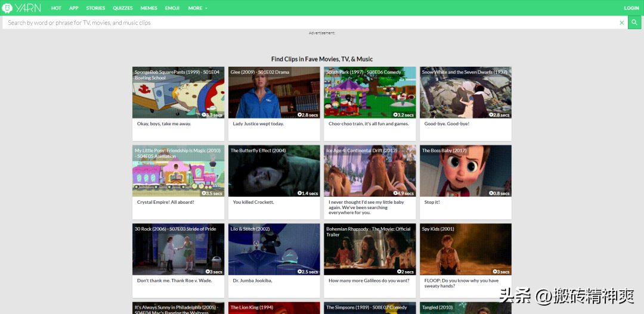Open the Spy Kids clip thumbnail
This screenshot has height=314, width=644.
pos(465,249)
